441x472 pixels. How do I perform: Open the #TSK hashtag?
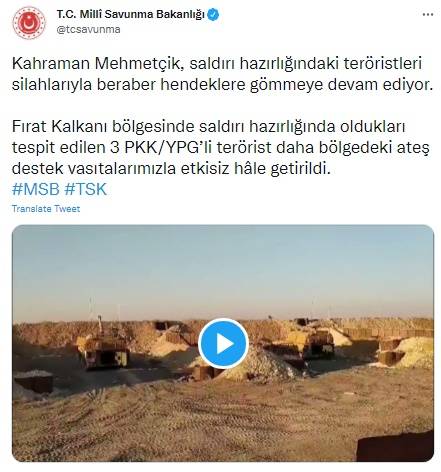pos(85,189)
